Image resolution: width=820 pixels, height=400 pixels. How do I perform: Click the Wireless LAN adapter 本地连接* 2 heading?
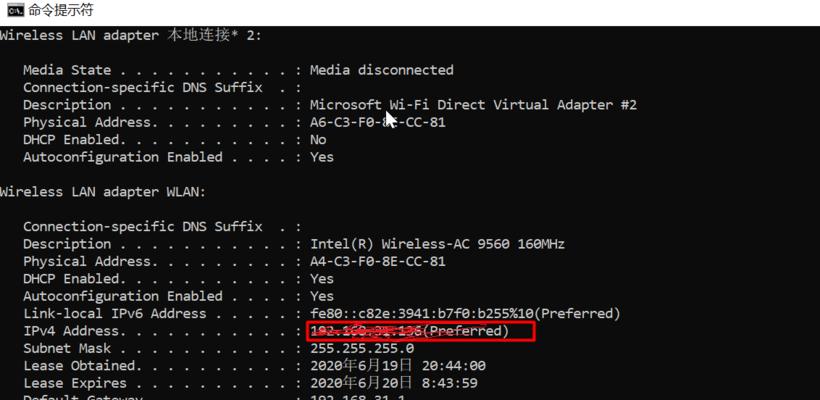130,36
